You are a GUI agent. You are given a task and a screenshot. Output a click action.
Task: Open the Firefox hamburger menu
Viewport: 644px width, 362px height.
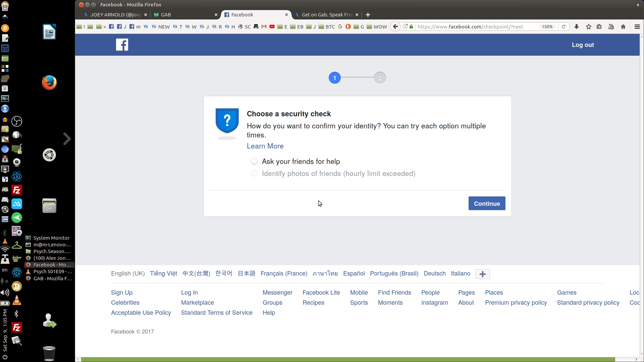637,27
